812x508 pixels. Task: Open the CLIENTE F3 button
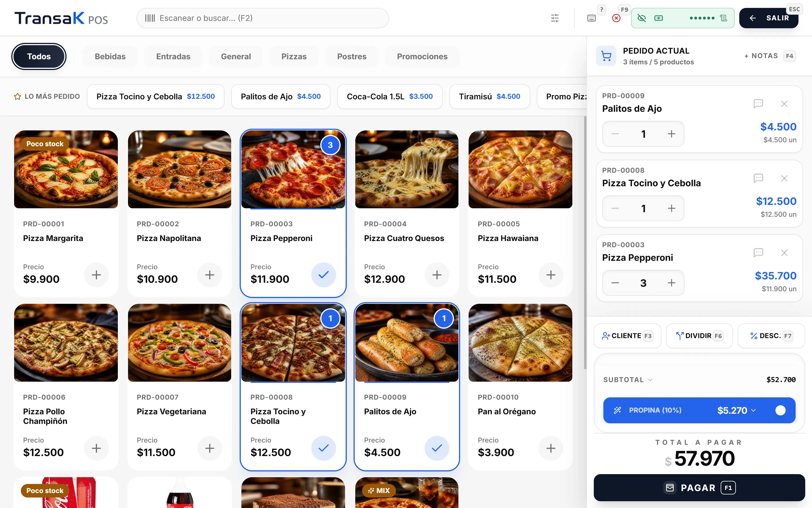627,336
